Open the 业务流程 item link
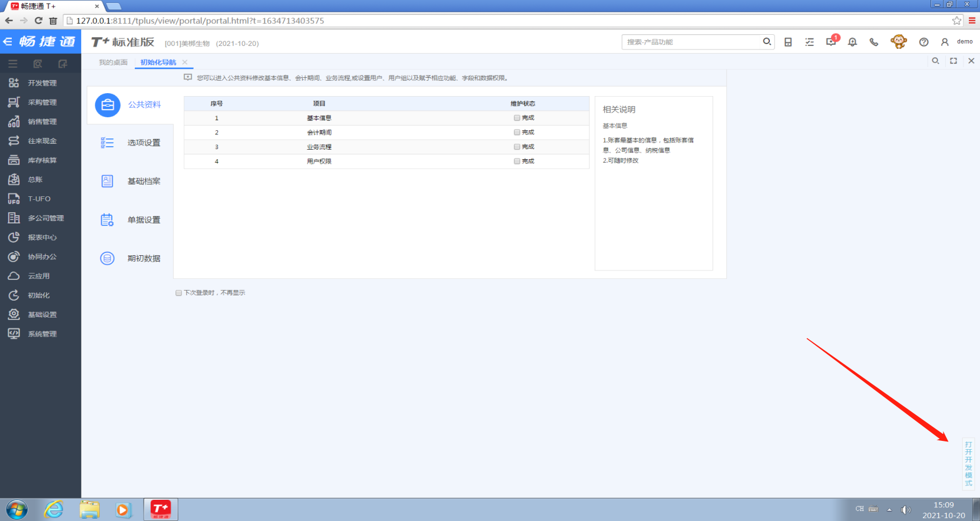Viewport: 980px width, 521px height. coord(319,147)
